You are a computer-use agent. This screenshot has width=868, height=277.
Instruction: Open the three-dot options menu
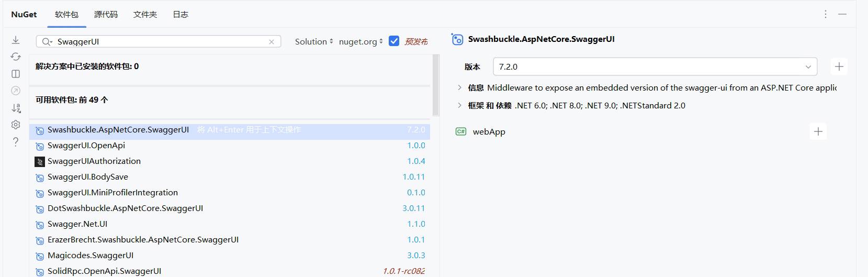point(826,14)
